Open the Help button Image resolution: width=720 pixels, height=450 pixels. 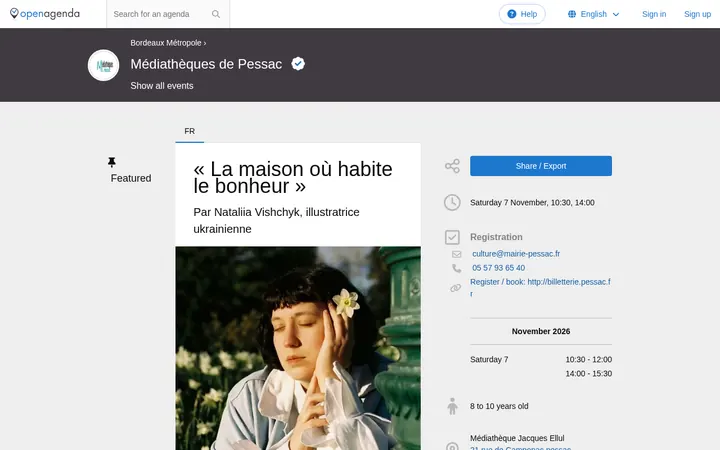click(x=522, y=14)
